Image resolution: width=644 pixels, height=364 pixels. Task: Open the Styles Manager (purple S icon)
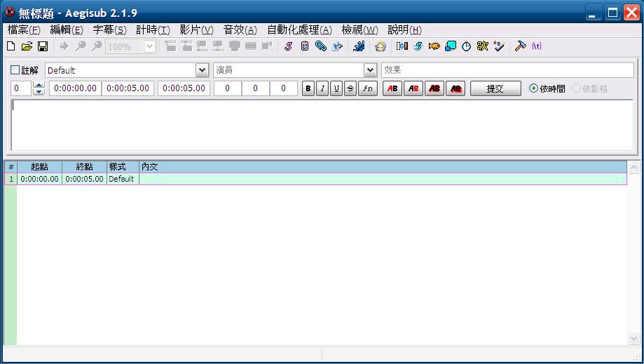288,46
